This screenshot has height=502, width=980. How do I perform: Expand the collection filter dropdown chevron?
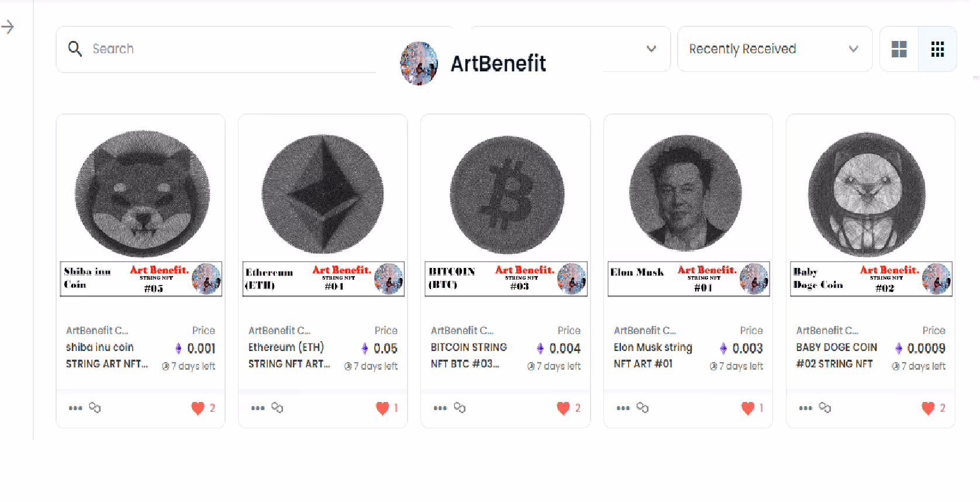coord(651,49)
